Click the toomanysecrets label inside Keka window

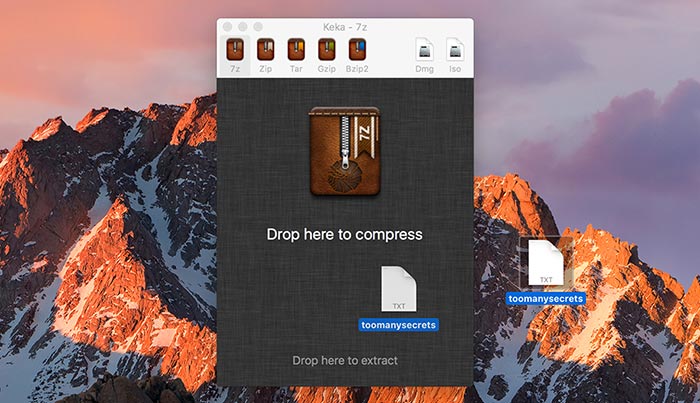tap(398, 325)
